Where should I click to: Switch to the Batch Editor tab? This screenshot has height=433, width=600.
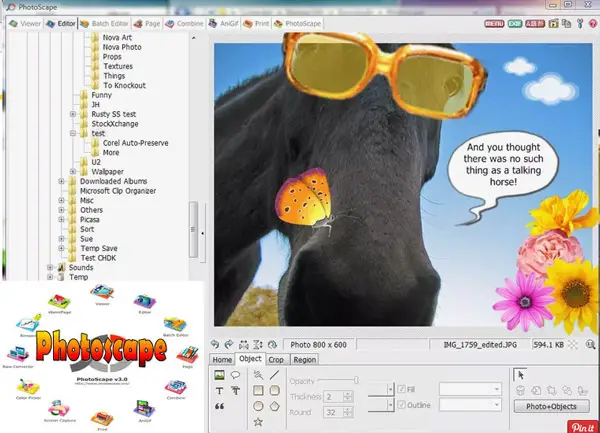point(104,23)
